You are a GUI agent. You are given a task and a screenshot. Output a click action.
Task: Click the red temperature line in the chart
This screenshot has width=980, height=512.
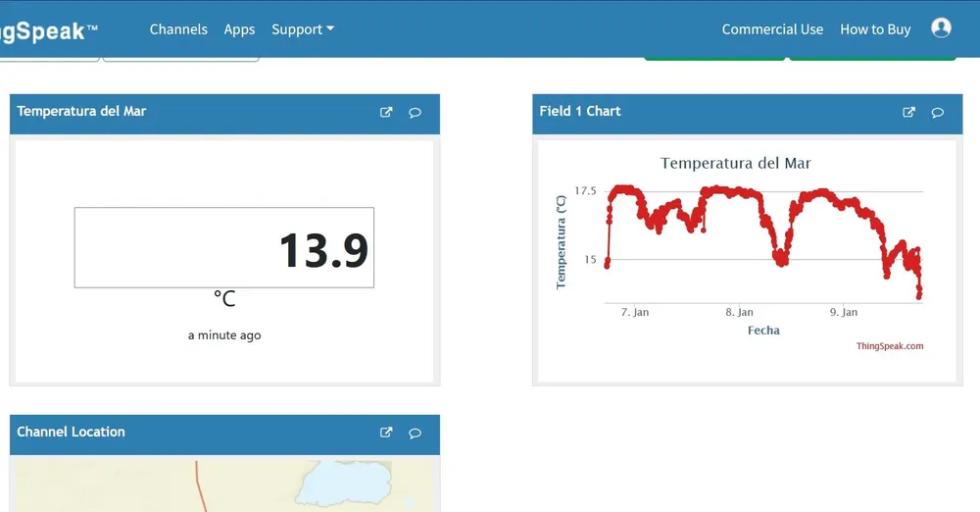point(725,192)
